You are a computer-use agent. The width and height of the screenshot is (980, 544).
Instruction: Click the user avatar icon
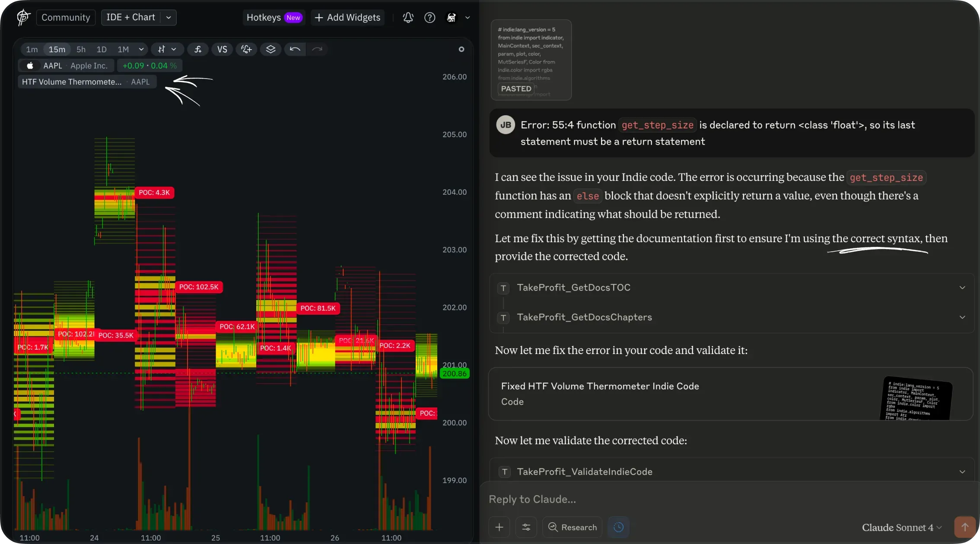tap(451, 17)
